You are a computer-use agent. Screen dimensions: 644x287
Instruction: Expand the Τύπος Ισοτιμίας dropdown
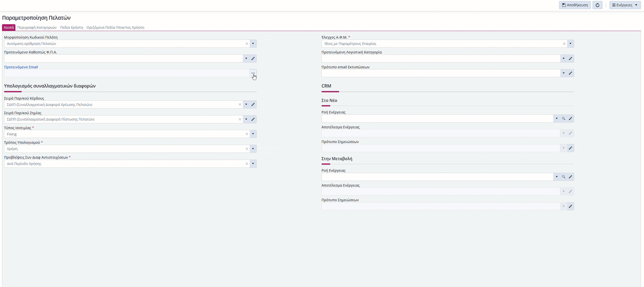253,134
